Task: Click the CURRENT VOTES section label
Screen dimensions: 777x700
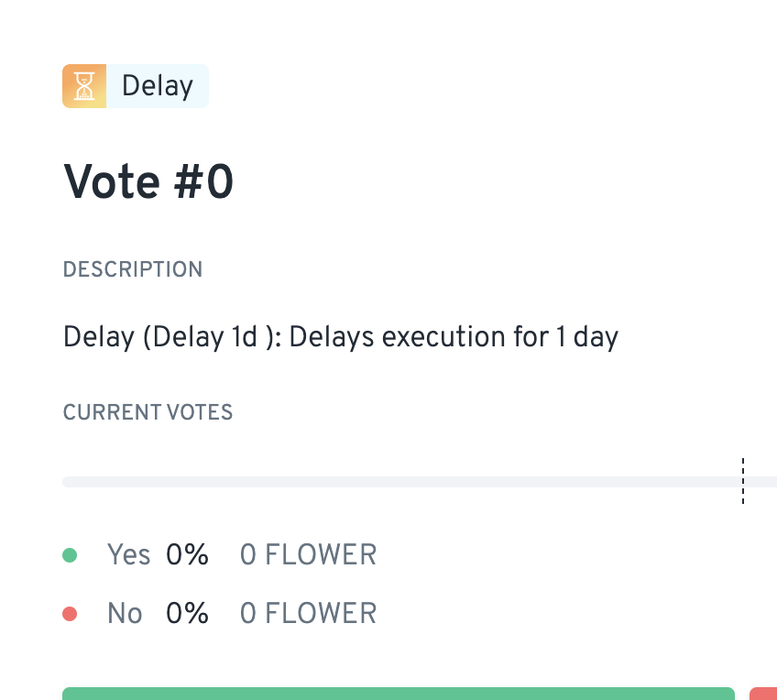Action: [148, 412]
